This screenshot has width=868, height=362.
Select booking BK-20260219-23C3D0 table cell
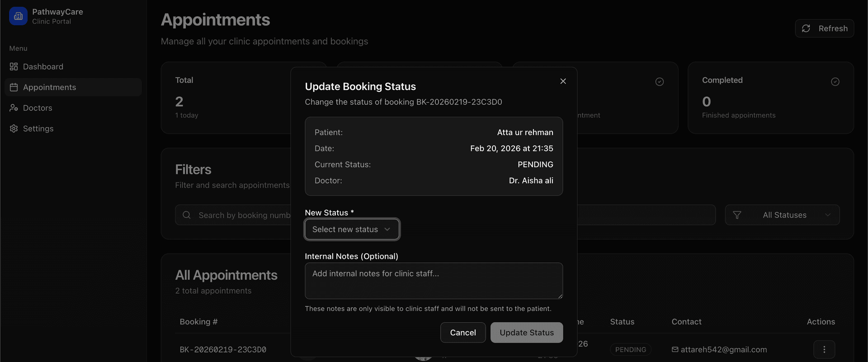(223, 349)
